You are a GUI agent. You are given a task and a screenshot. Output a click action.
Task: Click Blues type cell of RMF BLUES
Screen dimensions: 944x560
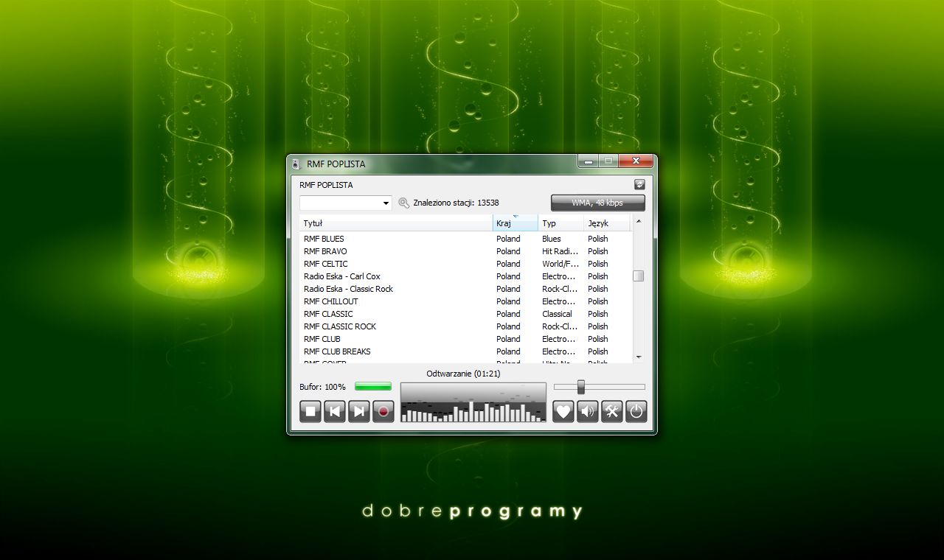point(552,239)
